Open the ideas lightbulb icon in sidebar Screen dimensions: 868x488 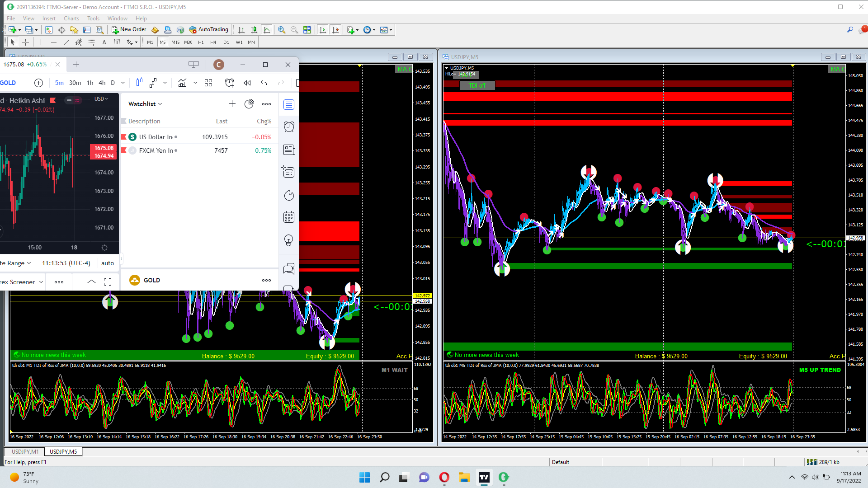[x=289, y=240]
